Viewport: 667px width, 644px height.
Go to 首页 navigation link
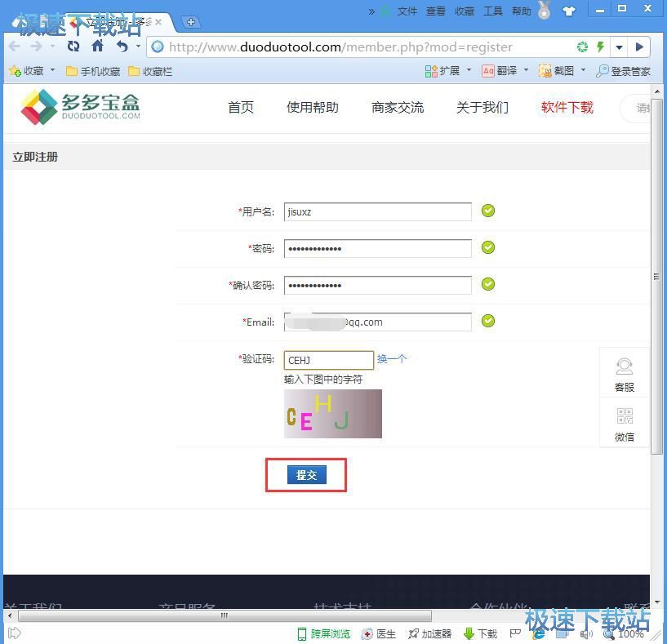[241, 107]
